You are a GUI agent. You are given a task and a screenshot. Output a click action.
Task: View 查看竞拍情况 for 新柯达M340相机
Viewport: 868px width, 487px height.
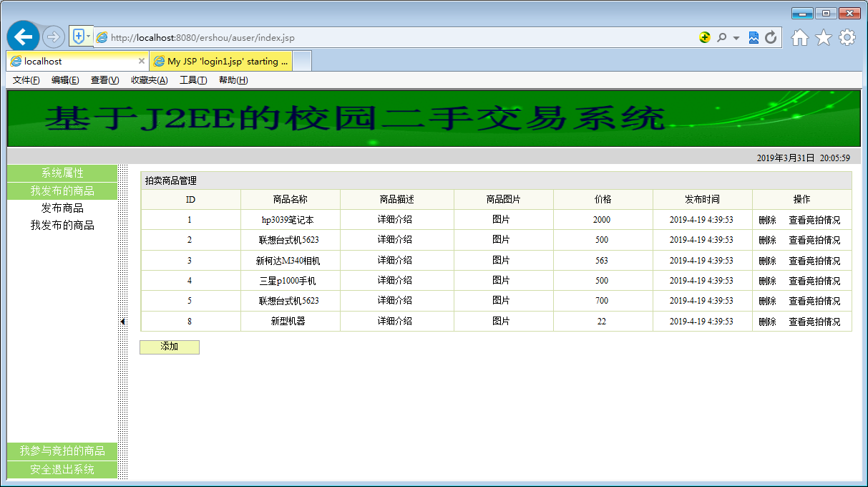click(x=814, y=261)
